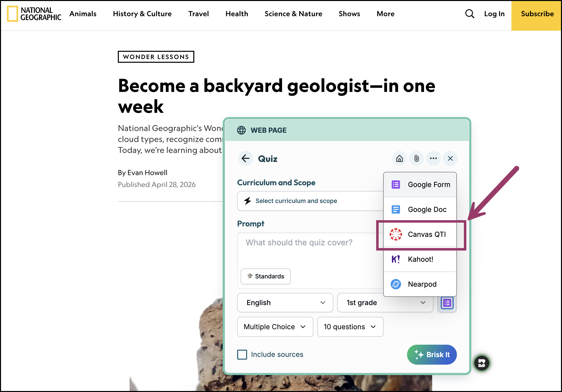Click the National Geographic logo
Screen dimensions: 562x392
tap(34, 14)
